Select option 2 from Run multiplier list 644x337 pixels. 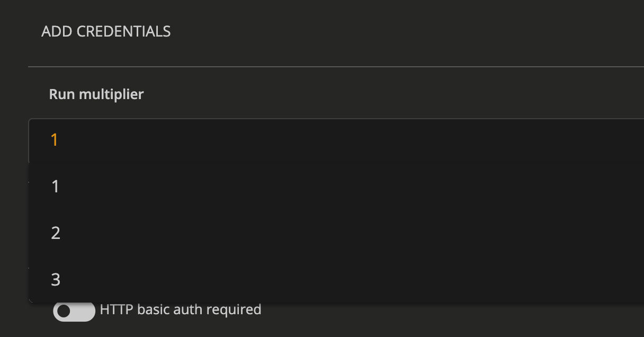pyautogui.click(x=56, y=233)
